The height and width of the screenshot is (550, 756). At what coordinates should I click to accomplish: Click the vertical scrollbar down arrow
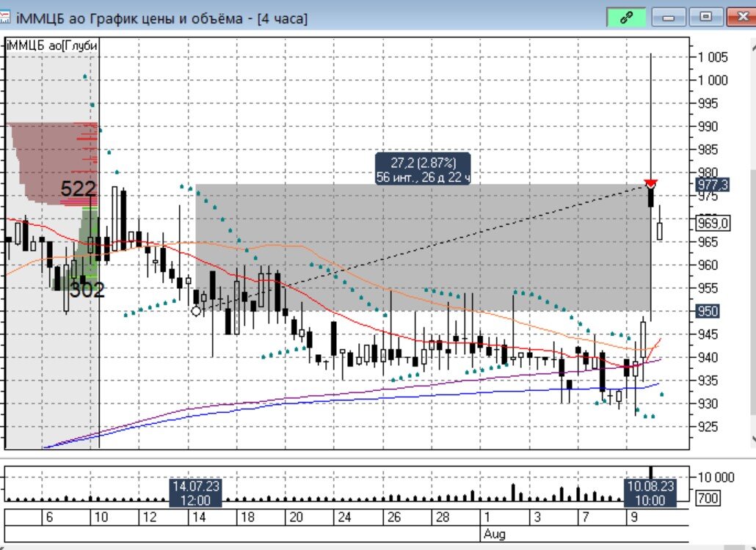[753, 439]
